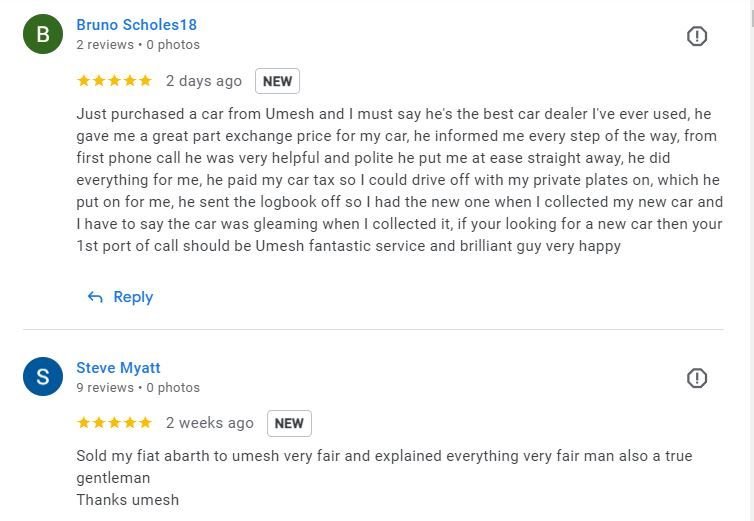Viewport: 754px width, 521px height.
Task: View Bruno's '2 reviews • 0 photos' details
Action: click(138, 45)
